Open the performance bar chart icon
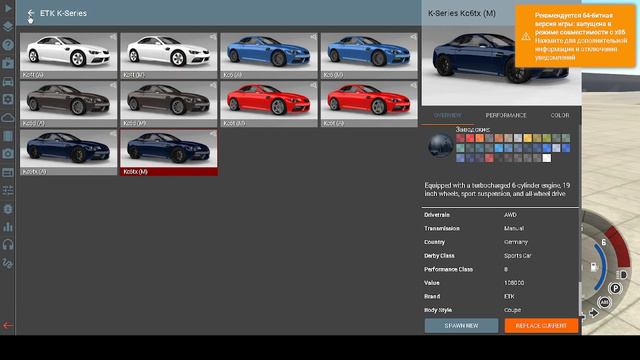The width and height of the screenshot is (640, 360). (x=8, y=227)
